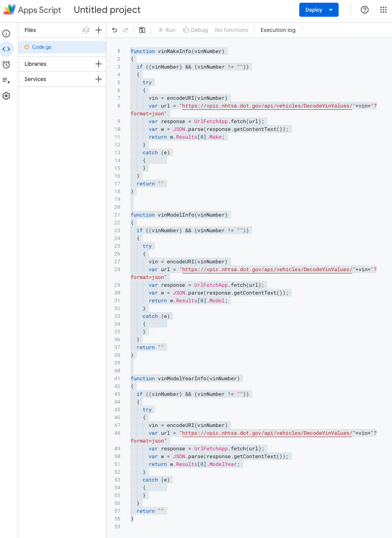Open the No functions selector

[231, 30]
